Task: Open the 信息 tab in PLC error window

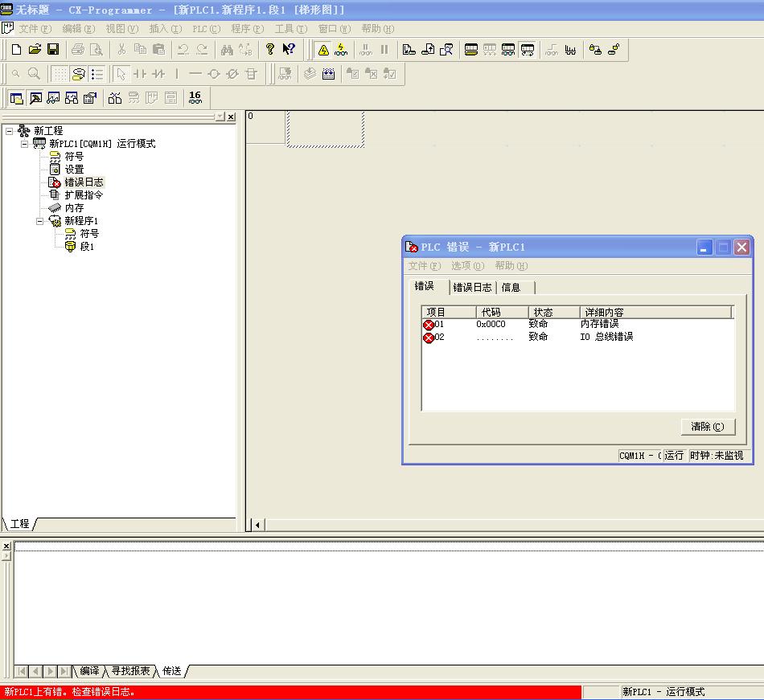Action: pos(511,288)
